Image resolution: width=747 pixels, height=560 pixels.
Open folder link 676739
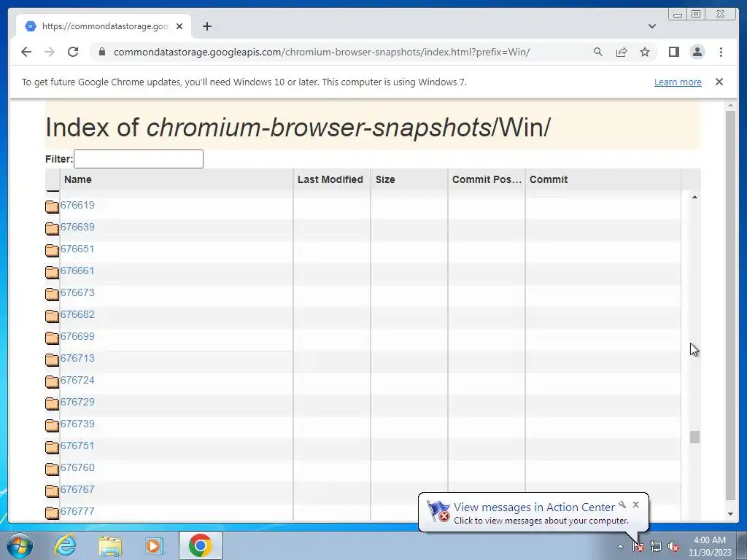tap(77, 424)
